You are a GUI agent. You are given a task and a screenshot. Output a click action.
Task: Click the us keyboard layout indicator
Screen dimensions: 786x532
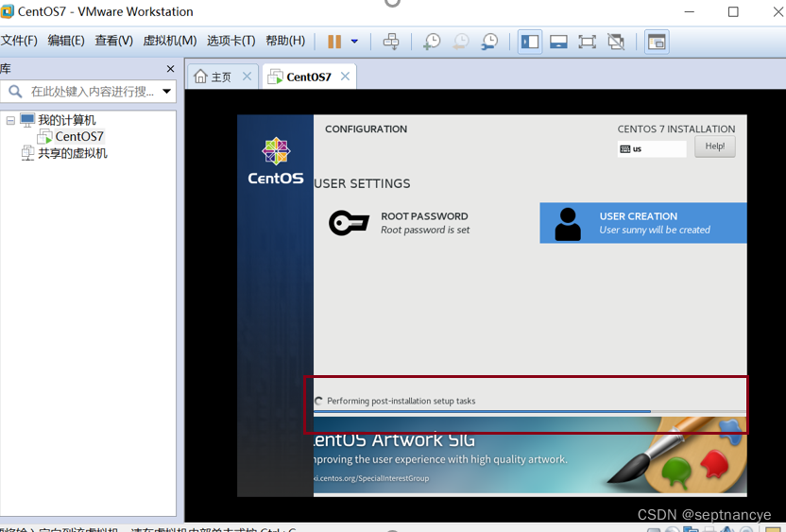pyautogui.click(x=652, y=149)
